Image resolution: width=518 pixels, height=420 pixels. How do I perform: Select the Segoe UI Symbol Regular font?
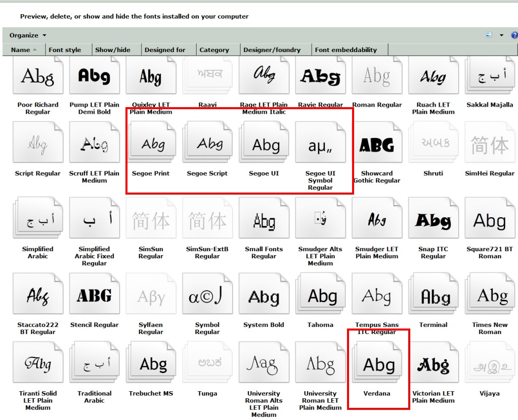coord(320,143)
